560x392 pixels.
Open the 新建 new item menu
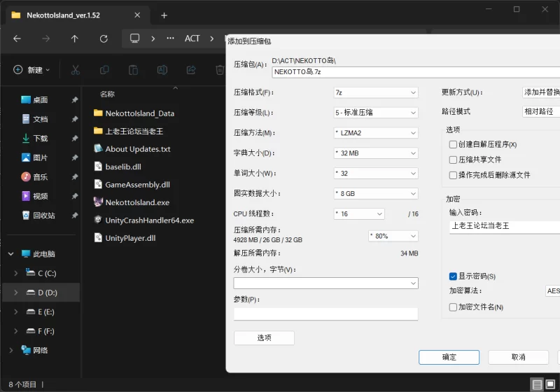coord(31,69)
